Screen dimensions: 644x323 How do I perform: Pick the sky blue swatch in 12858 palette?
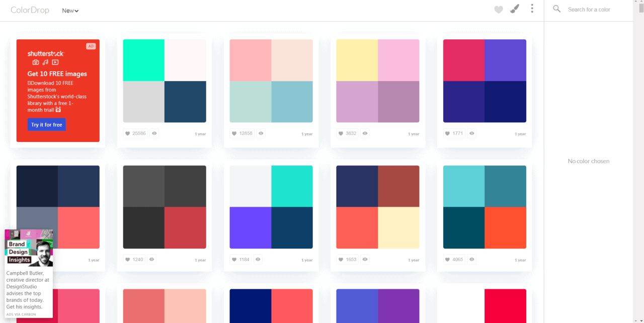coord(292,102)
